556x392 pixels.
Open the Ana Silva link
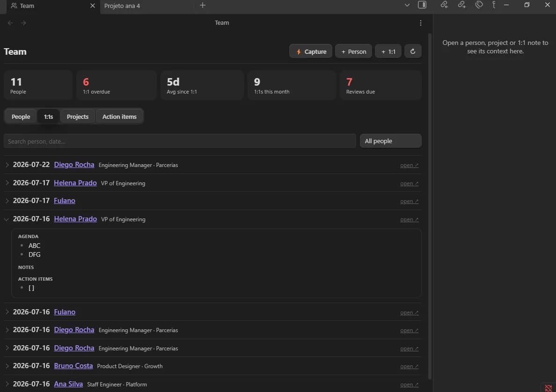coord(68,384)
